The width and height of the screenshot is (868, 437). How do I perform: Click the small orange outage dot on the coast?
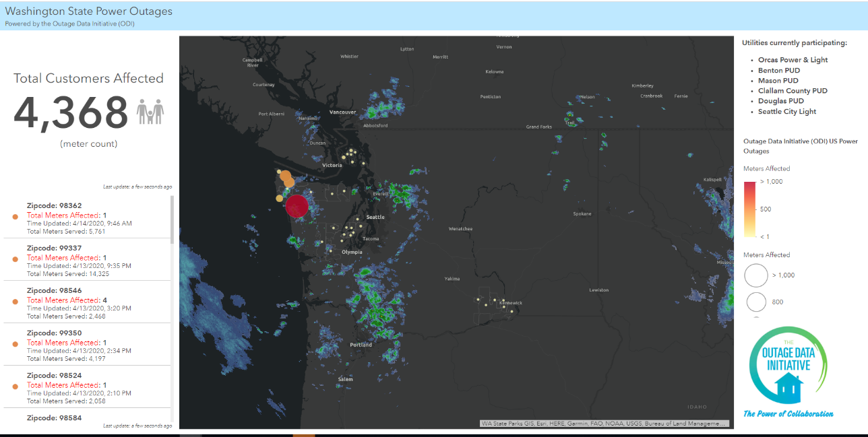280,198
